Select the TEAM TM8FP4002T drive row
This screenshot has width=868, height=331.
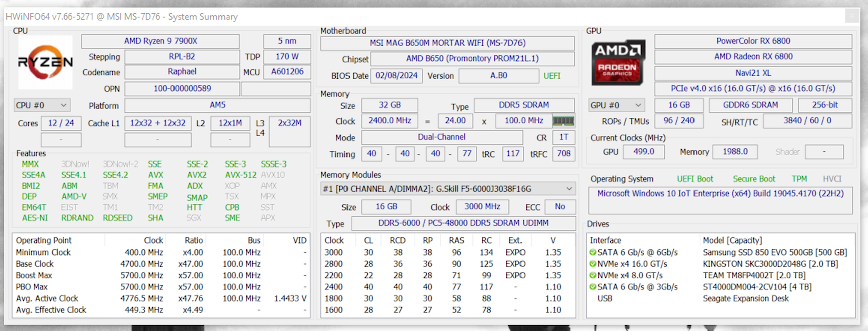coord(721,275)
